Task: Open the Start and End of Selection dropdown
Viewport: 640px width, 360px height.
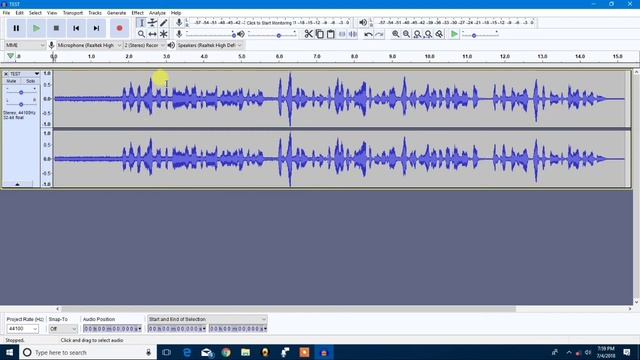Action: point(207,319)
